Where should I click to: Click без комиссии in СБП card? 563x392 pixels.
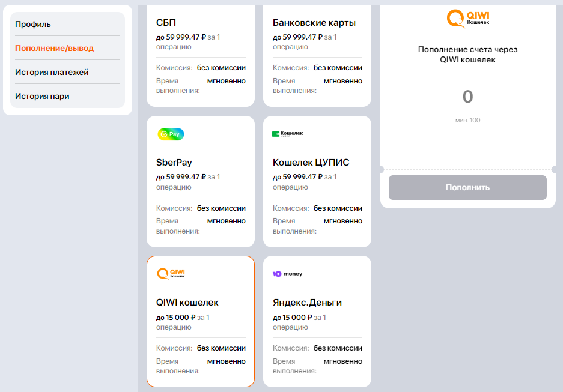tap(221, 68)
